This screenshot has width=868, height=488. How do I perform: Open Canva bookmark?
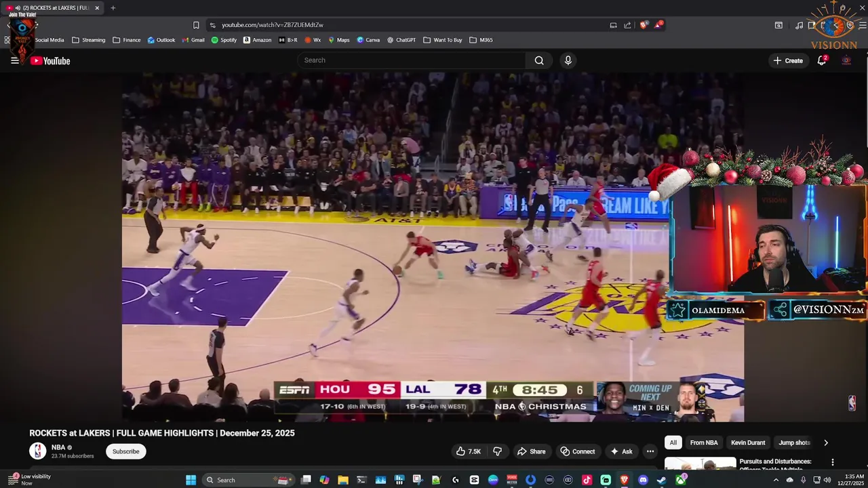pyautogui.click(x=368, y=40)
